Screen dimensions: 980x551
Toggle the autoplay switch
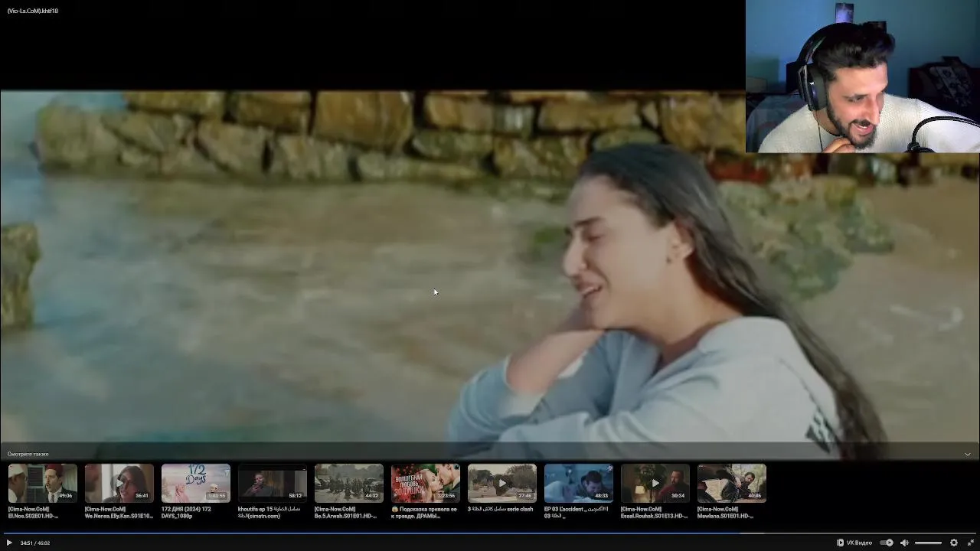click(887, 543)
